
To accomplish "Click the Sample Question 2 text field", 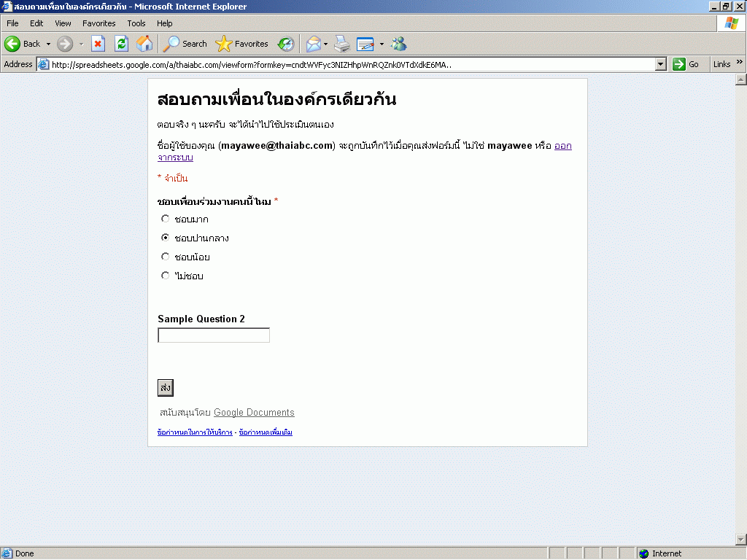I will 214,335.
